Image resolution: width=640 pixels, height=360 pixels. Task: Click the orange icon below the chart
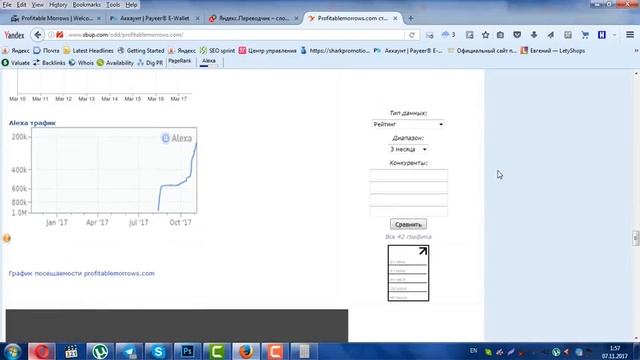[x=7, y=238]
